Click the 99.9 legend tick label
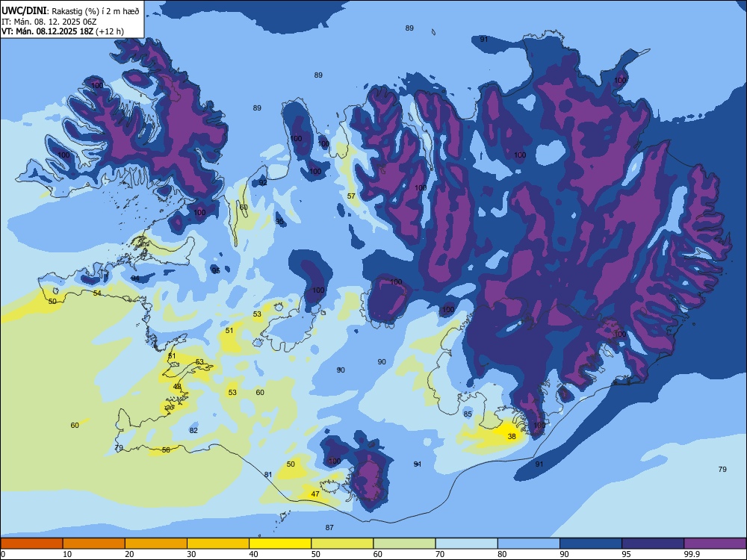Image resolution: width=747 pixels, height=560 pixels. (x=691, y=554)
